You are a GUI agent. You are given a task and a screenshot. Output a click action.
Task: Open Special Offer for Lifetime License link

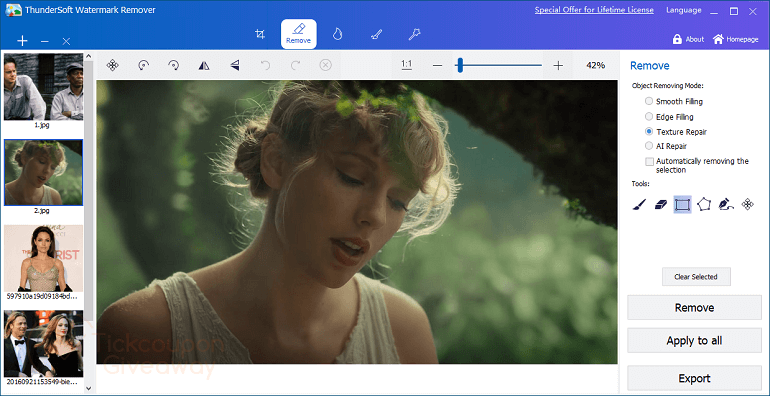pos(594,10)
